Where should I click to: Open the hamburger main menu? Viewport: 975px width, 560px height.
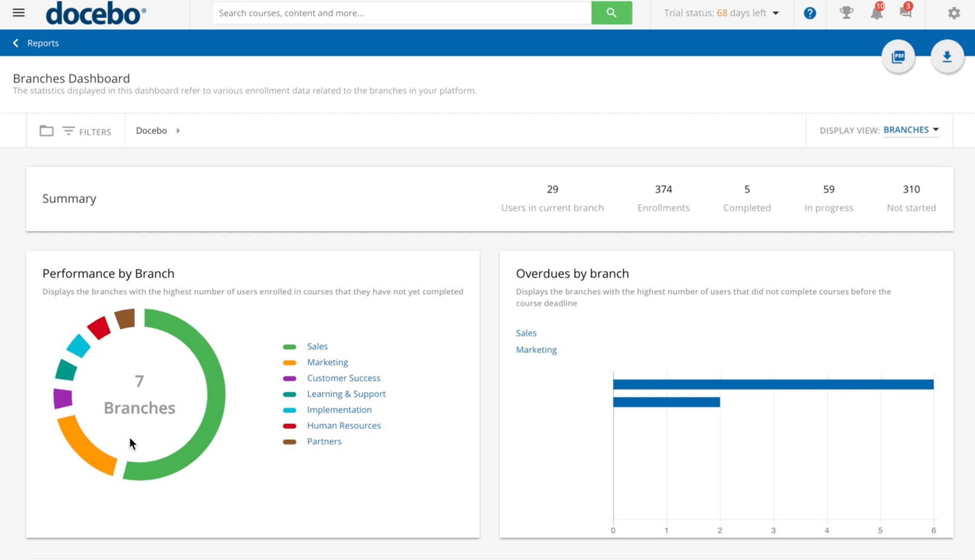point(18,13)
